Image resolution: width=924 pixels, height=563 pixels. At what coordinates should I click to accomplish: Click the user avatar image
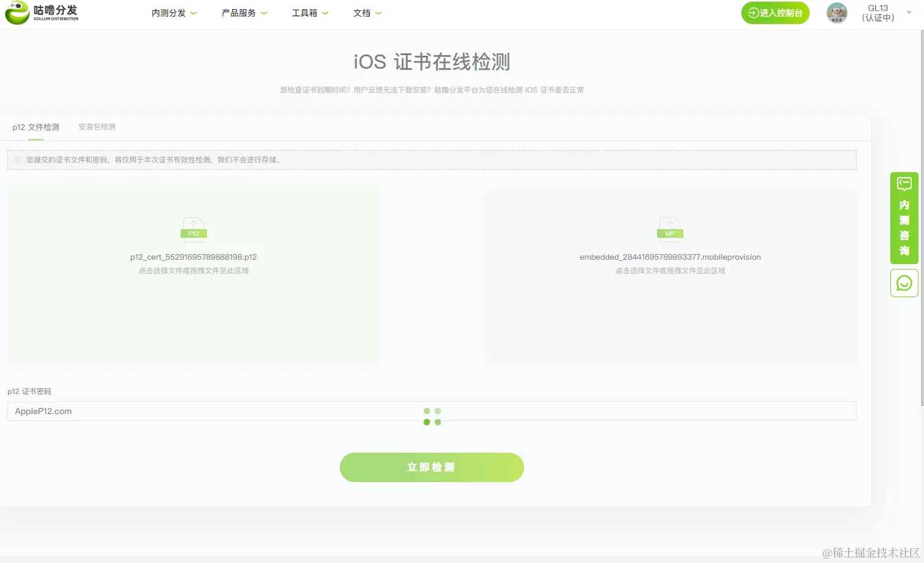(x=836, y=12)
